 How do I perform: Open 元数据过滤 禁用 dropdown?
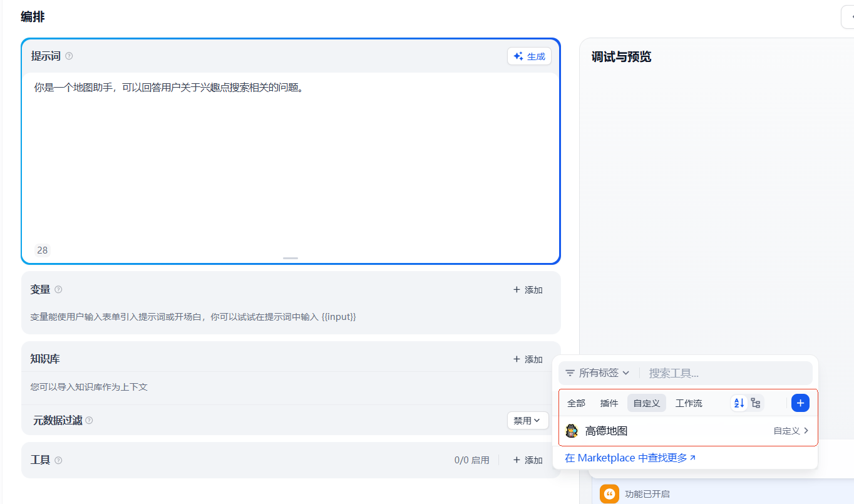pos(527,421)
